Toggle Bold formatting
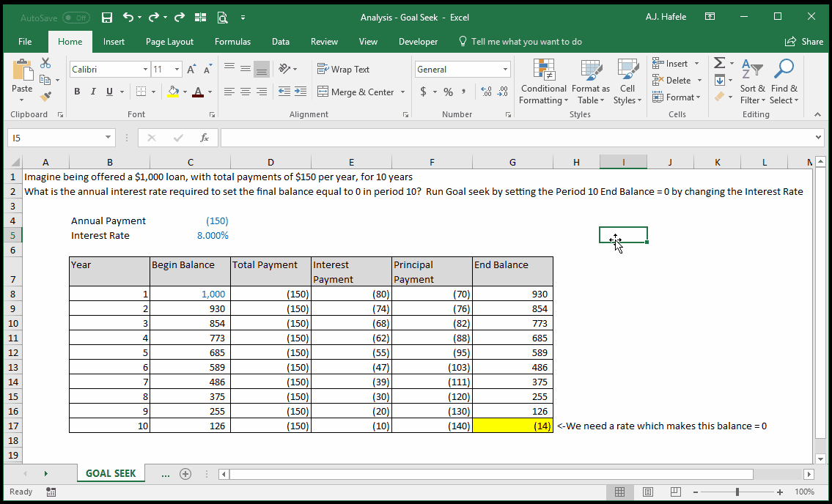This screenshot has width=832, height=504. (x=77, y=92)
